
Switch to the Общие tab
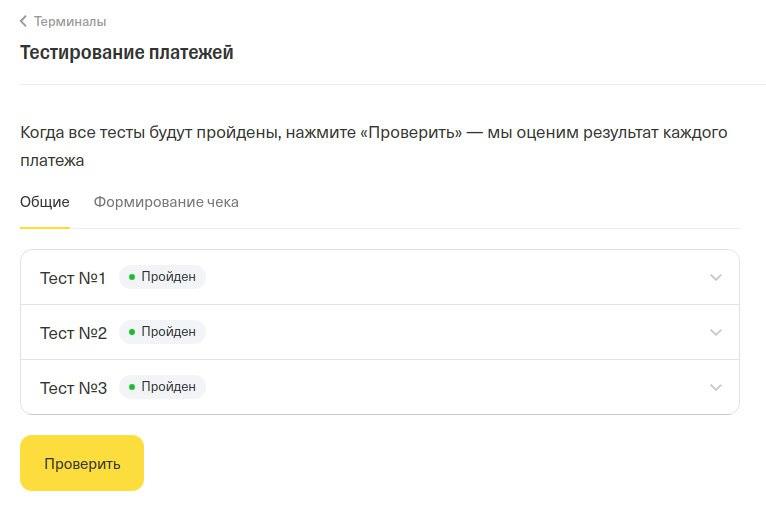click(45, 202)
